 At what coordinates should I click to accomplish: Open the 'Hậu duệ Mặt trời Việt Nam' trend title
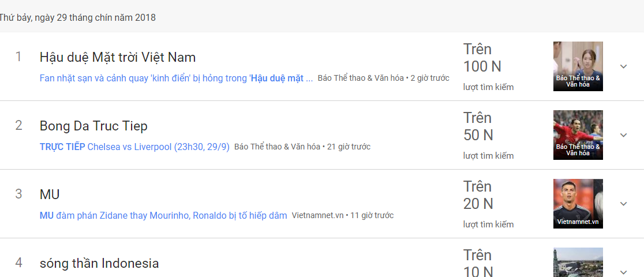tap(118, 57)
